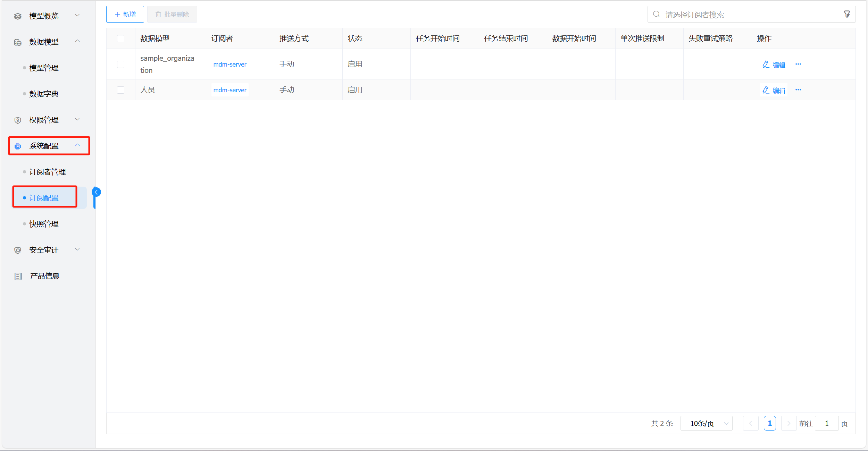The height and width of the screenshot is (451, 868).
Task: Open the 10条/页 page size dropdown
Action: [x=707, y=423]
